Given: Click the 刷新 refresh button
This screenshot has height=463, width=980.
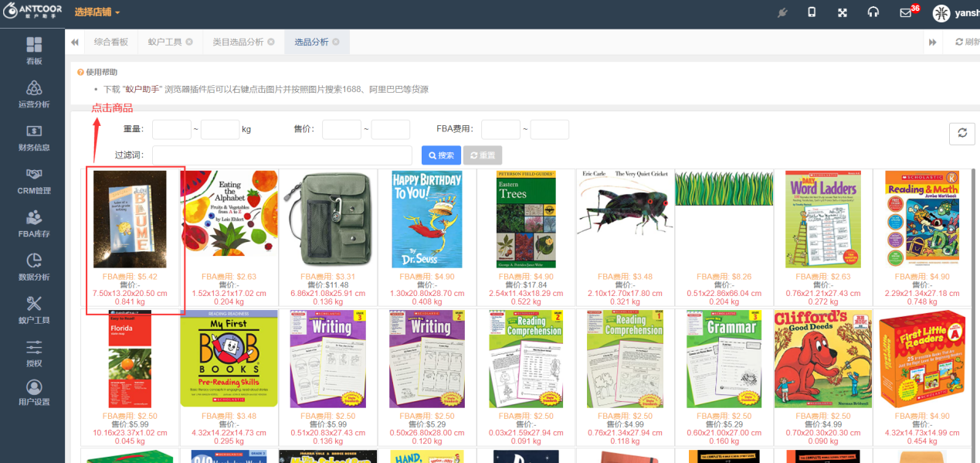Looking at the screenshot, I should click(966, 42).
